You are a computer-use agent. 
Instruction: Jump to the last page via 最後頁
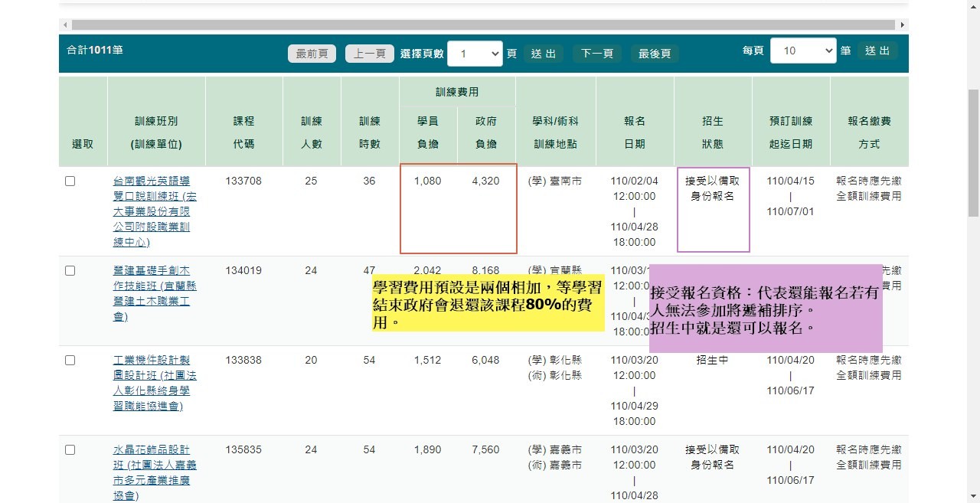[655, 54]
